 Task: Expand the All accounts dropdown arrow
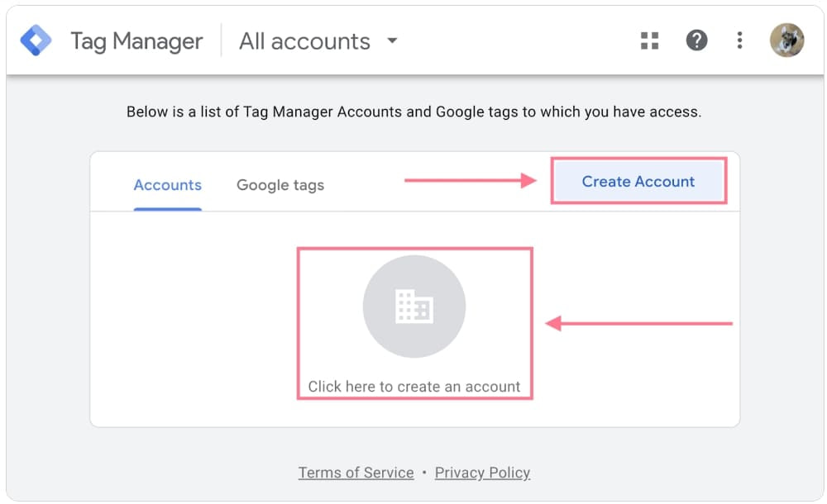click(x=392, y=40)
